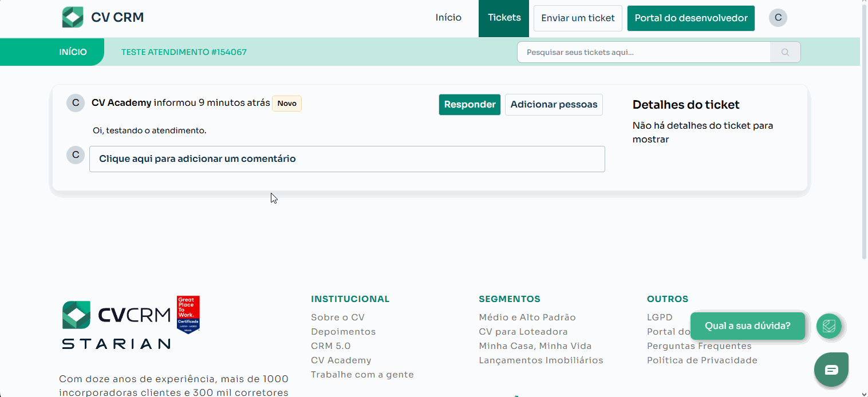This screenshot has width=868, height=397.
Task: Focus the Pesquisar seus tickets search field
Action: pos(644,52)
